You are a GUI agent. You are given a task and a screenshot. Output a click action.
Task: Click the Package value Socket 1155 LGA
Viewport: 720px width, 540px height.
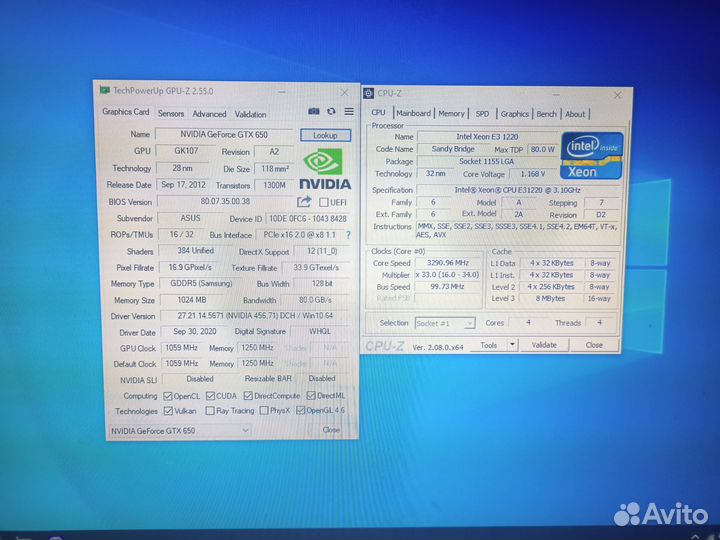pos(487,161)
